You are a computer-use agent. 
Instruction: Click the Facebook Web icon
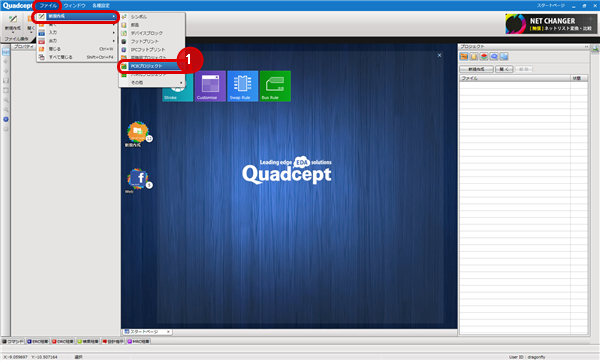[x=139, y=178]
